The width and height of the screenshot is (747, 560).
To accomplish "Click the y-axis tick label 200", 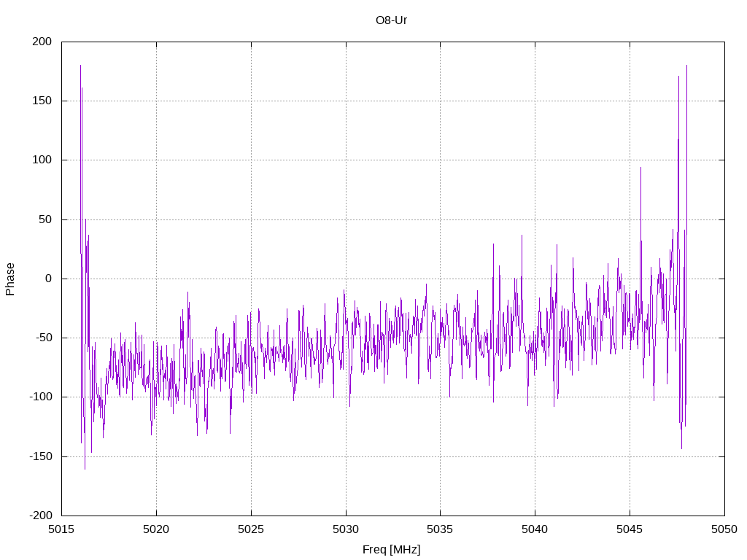I will (42, 42).
